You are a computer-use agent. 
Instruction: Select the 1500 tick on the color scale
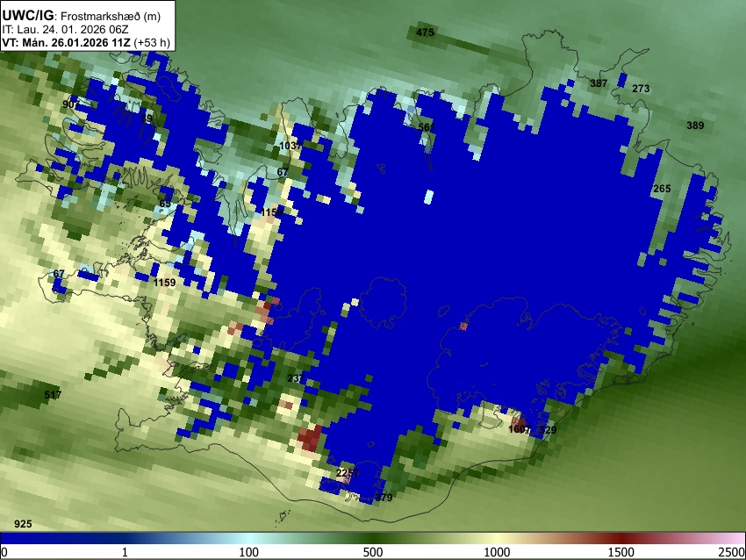[x=621, y=552]
